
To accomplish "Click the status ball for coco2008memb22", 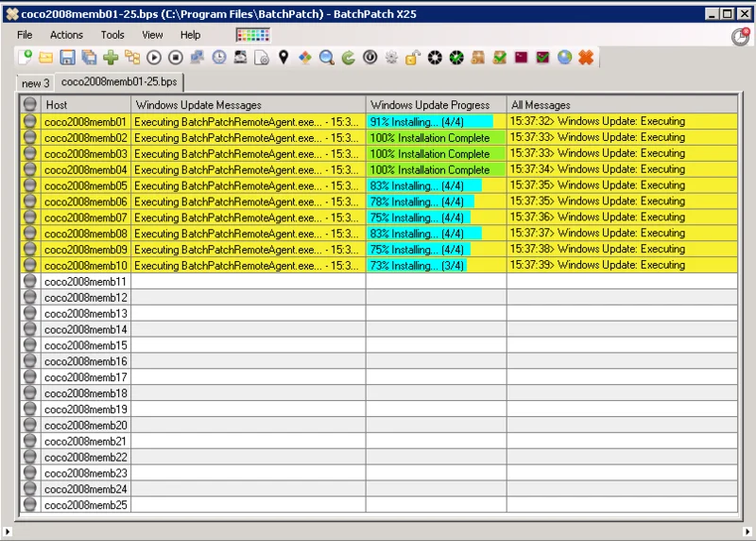I will tap(30, 457).
